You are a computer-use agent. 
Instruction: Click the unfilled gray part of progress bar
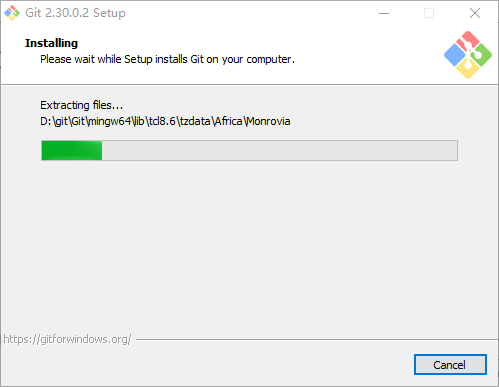tap(279, 151)
